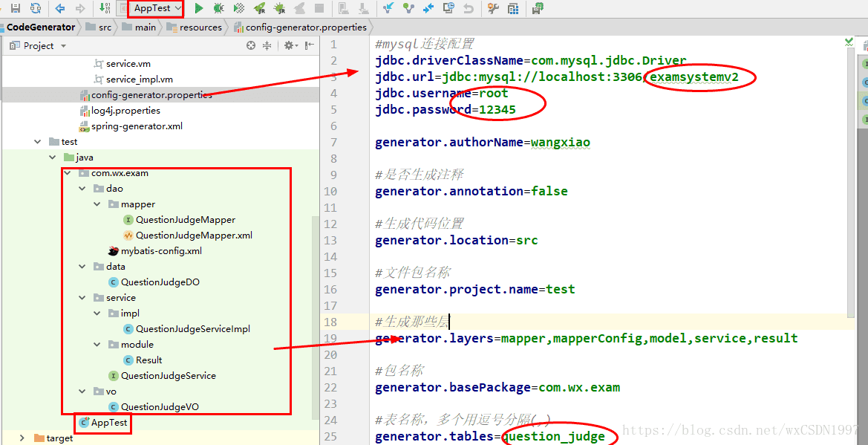The height and width of the screenshot is (445, 868).
Task: Start debugging with the green bug icon
Action: click(x=218, y=7)
